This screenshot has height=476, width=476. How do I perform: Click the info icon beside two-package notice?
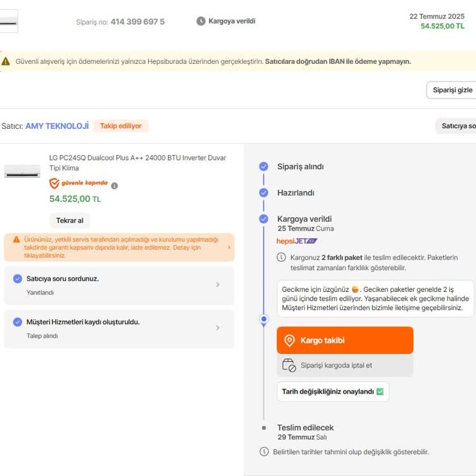pos(282,257)
